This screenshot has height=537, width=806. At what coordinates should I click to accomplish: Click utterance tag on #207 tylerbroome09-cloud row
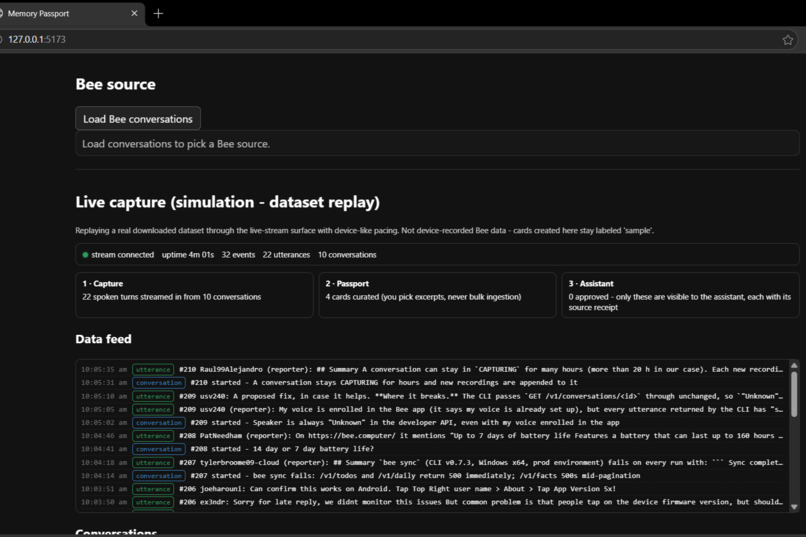[x=153, y=462]
